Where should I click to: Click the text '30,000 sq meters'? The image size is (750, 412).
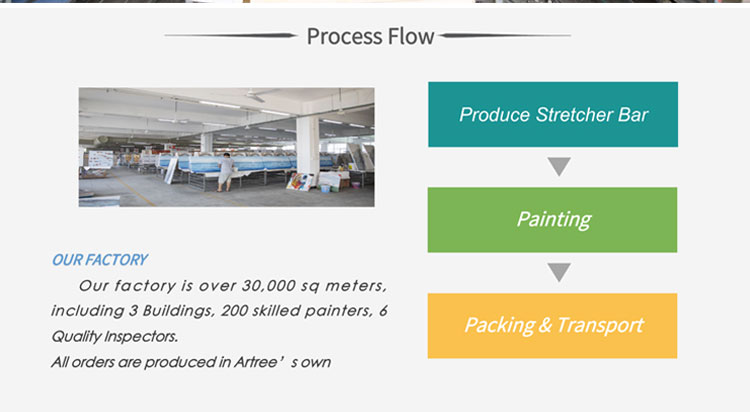click(x=314, y=286)
